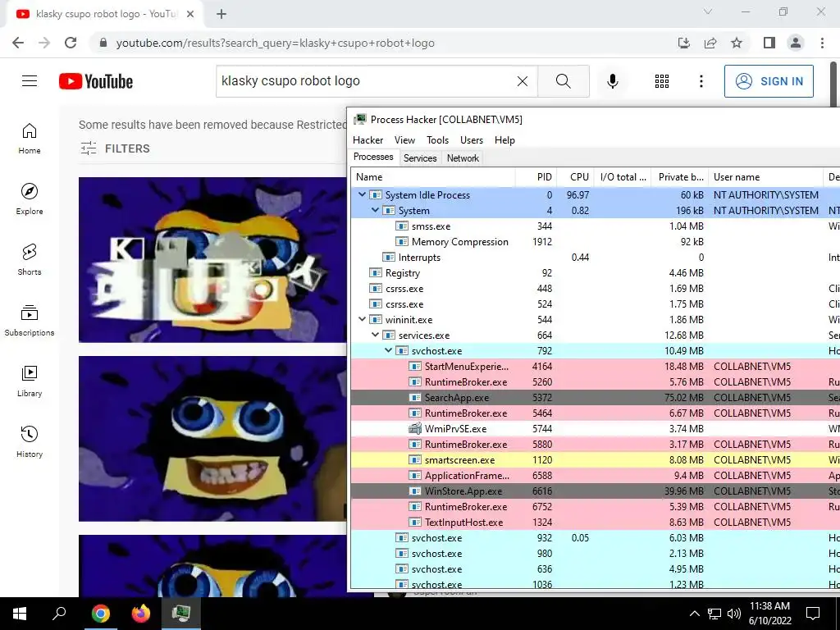
Task: Open taskbar search magnifier
Action: pyautogui.click(x=59, y=614)
